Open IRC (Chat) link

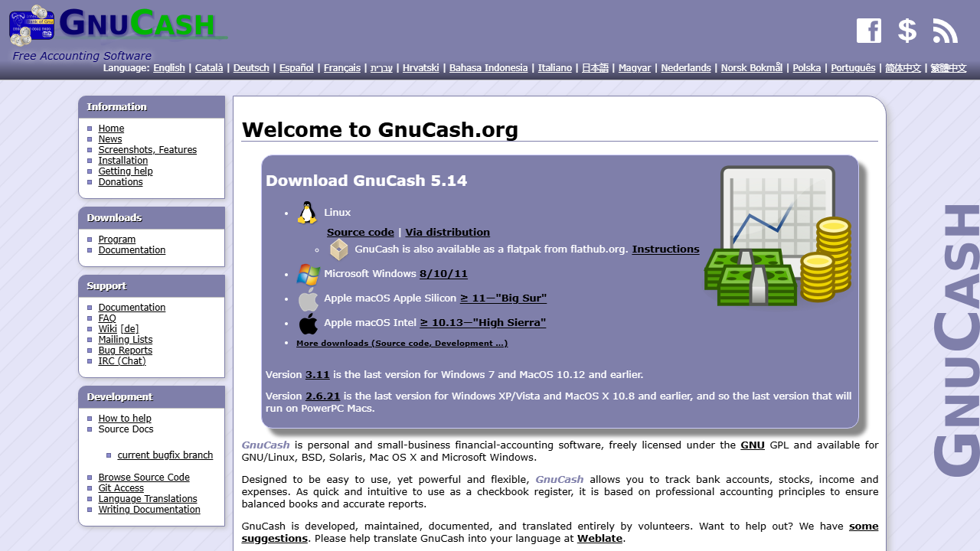click(x=122, y=361)
